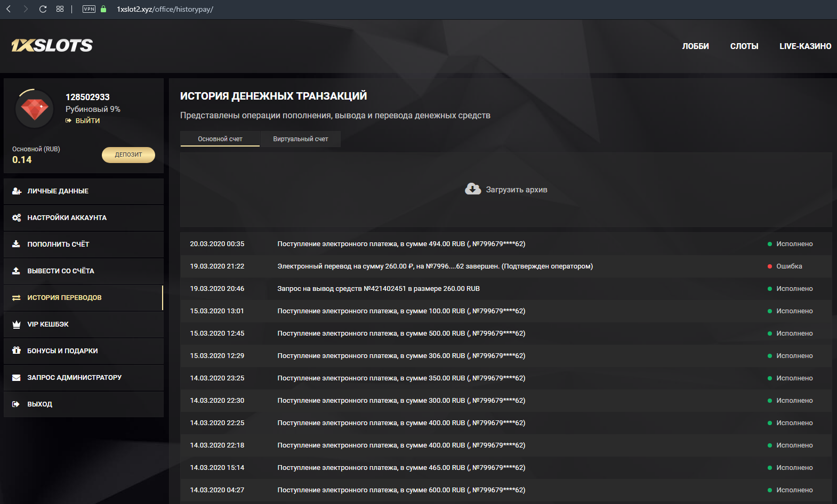Open the СЛОТЫ navigation item
The width and height of the screenshot is (837, 504).
coord(744,46)
